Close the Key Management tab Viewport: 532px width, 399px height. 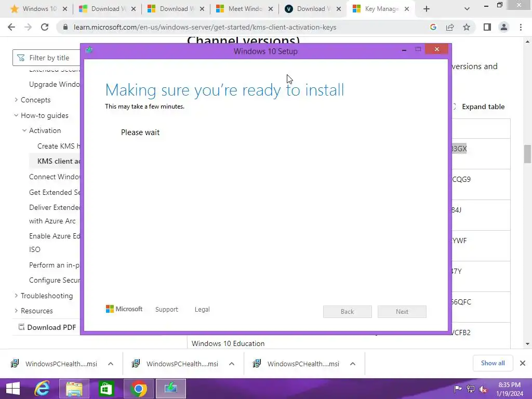click(407, 9)
